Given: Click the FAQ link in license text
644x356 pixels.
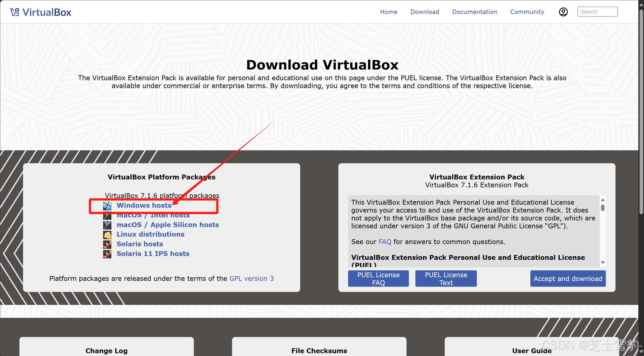Looking at the screenshot, I should (385, 242).
